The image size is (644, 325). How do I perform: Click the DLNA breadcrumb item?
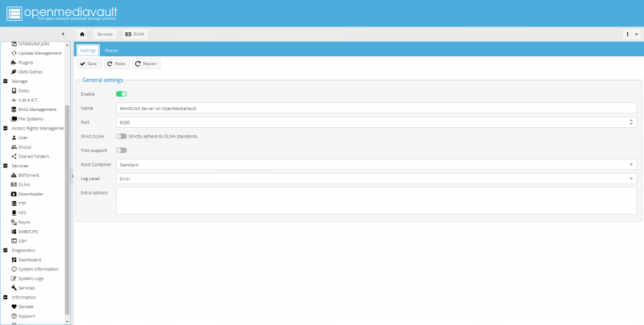coord(135,34)
